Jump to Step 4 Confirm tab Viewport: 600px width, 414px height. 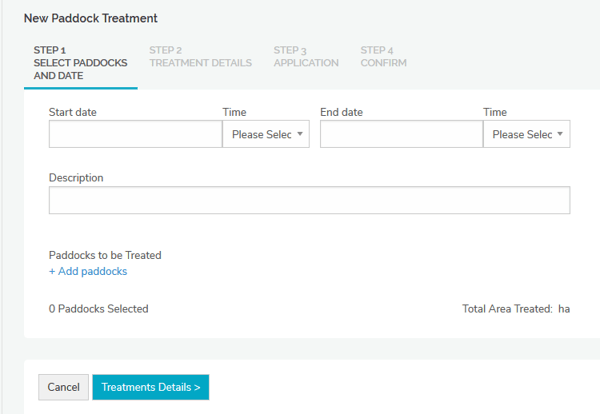383,56
